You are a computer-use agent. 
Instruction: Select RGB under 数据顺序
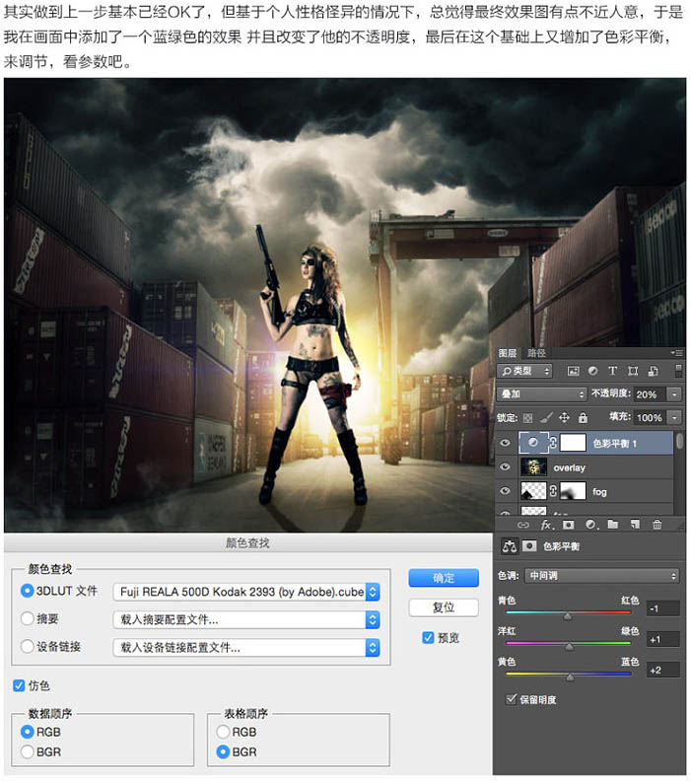tap(27, 732)
